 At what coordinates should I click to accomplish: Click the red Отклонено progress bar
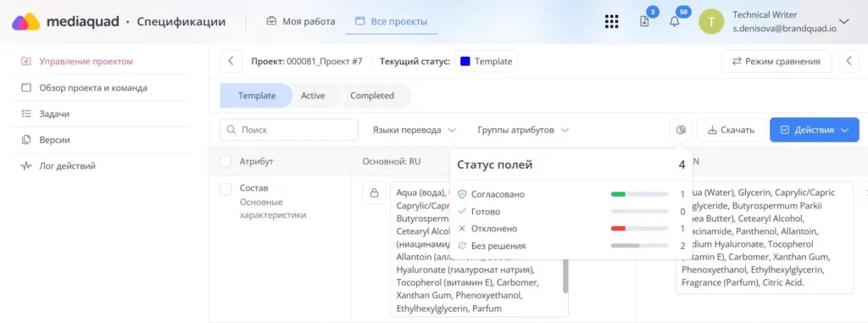click(639, 228)
